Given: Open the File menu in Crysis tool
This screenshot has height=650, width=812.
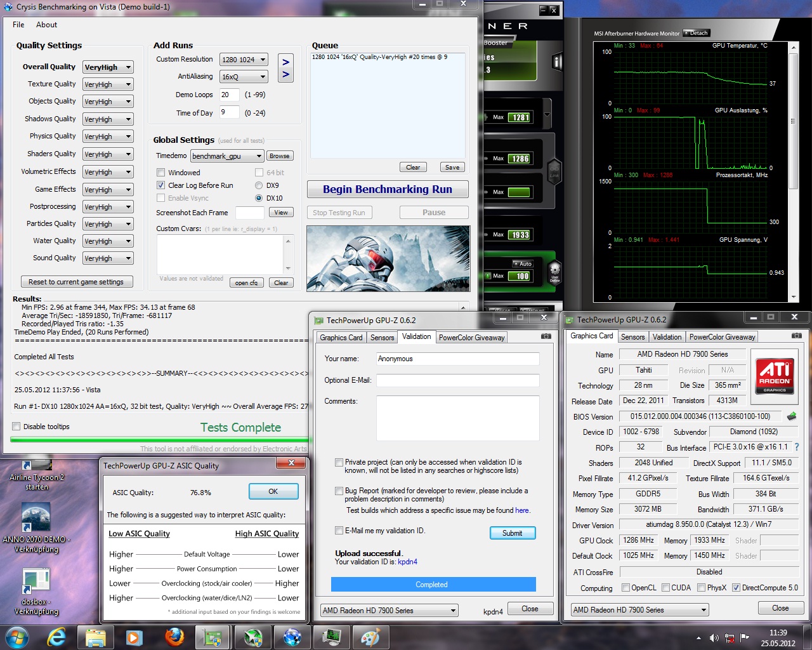Looking at the screenshot, I should pos(18,25).
